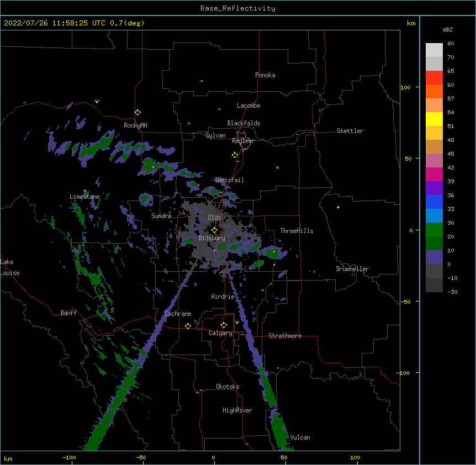
Task: Click the yellow diamond marker above Calgary label
Action: [x=224, y=325]
